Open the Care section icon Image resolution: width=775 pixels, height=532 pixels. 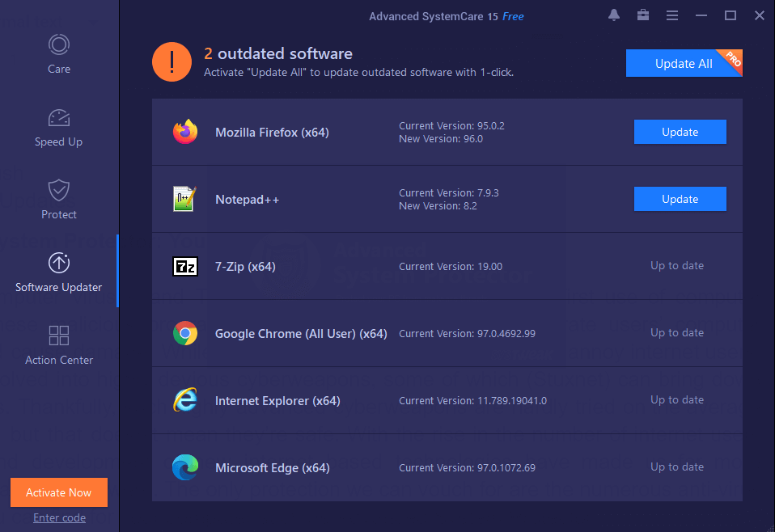click(x=59, y=44)
